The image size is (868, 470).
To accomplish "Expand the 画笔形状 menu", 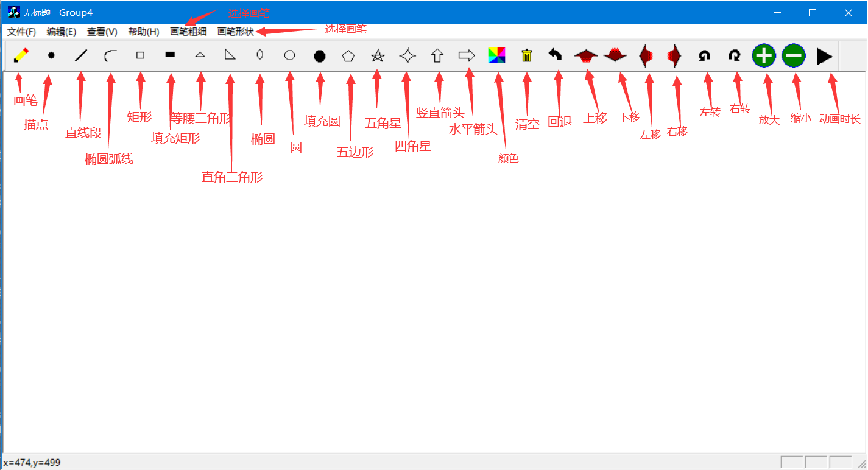I will (x=236, y=32).
